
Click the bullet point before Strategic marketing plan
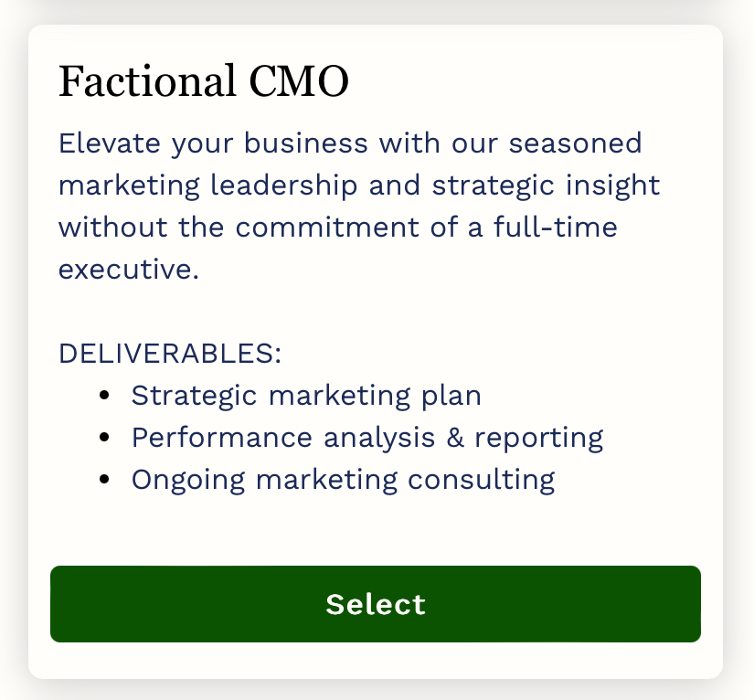tap(105, 395)
